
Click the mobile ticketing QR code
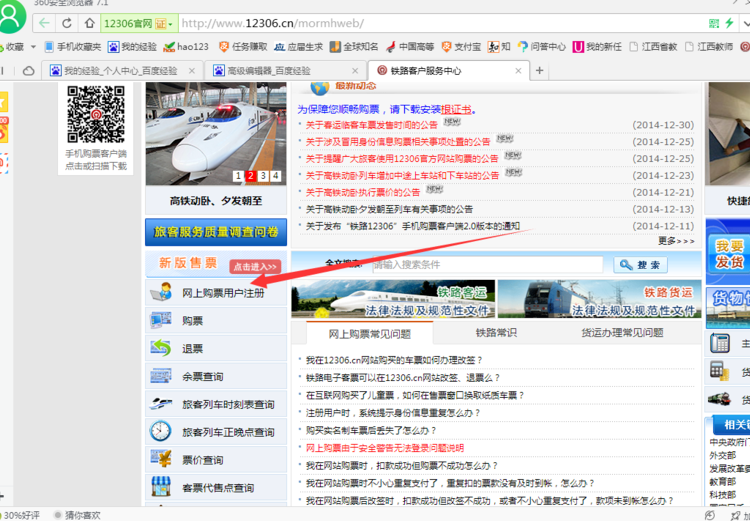click(96, 114)
